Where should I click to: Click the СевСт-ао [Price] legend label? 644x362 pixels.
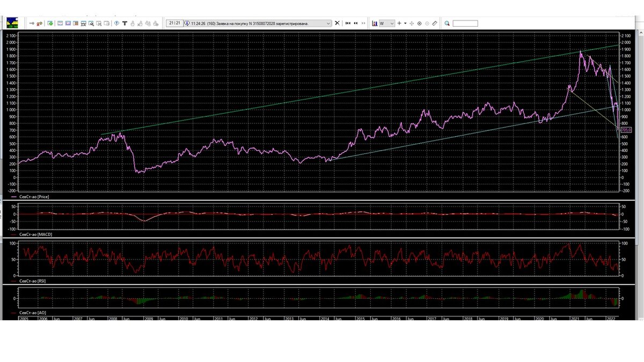pos(33,197)
